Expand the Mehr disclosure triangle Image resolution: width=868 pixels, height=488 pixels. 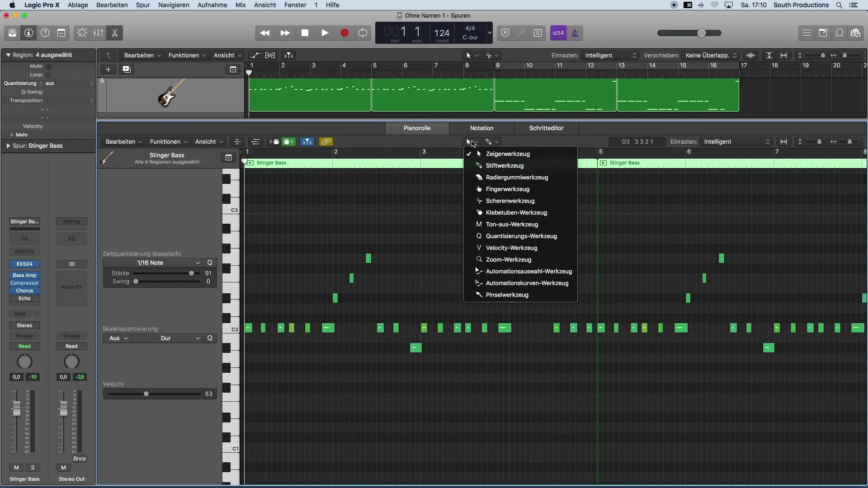[x=12, y=135]
